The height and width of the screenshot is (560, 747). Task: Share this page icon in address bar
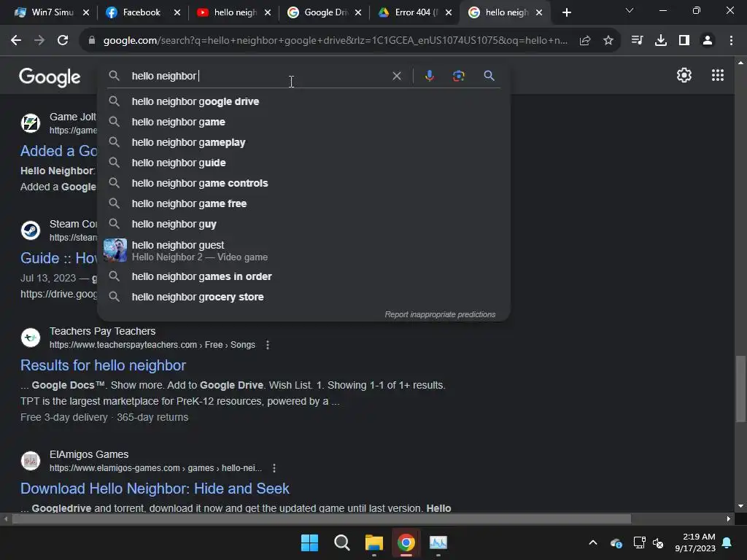[x=585, y=41]
